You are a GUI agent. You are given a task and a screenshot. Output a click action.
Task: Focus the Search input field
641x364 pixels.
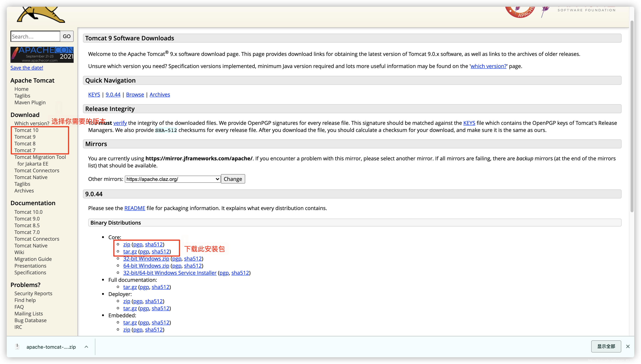coord(35,36)
